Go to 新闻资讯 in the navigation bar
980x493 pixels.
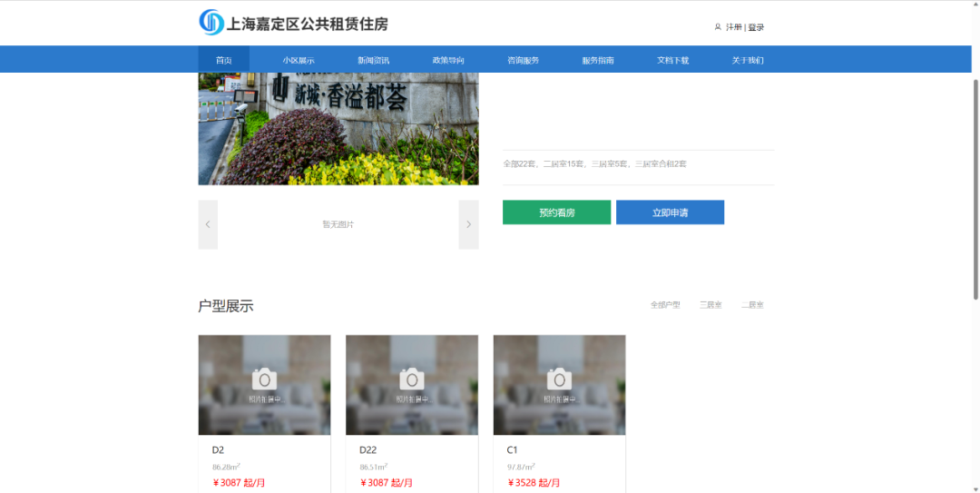coord(373,60)
